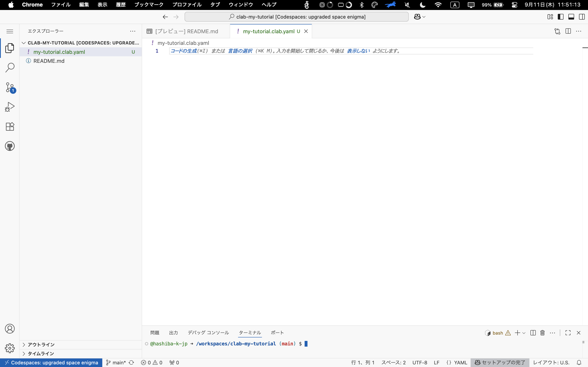Split the editor to the right
This screenshot has height=367, width=588.
(568, 31)
